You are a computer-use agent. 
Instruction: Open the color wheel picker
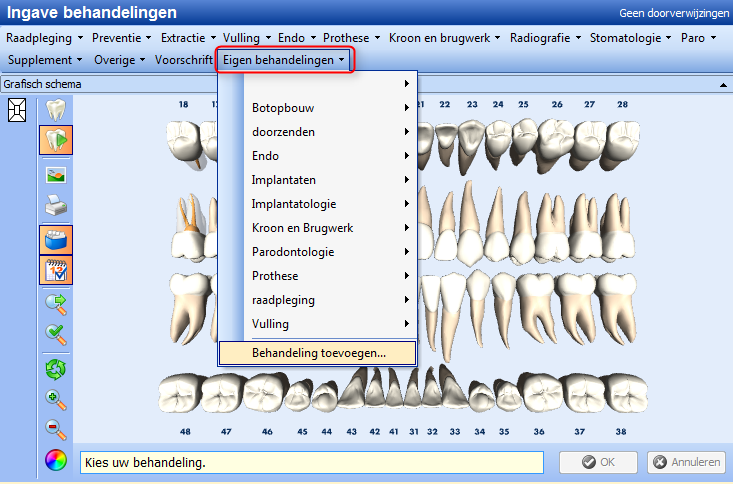coord(56,461)
